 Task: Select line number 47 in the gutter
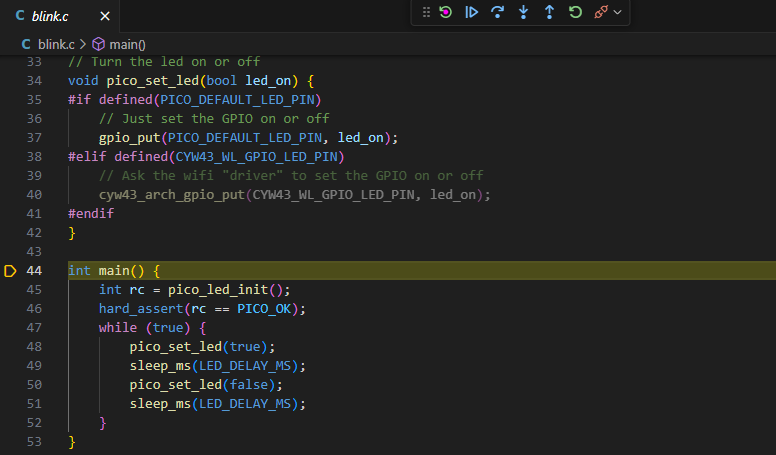click(35, 328)
